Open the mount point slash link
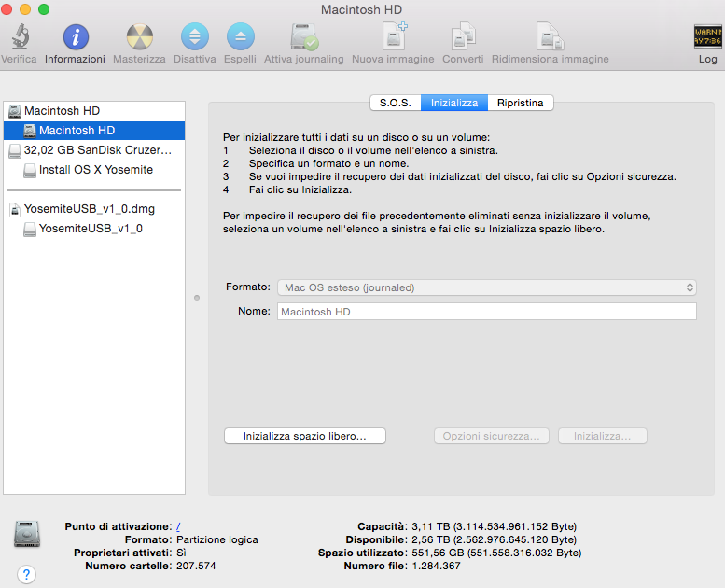The image size is (725, 588). 178,526
